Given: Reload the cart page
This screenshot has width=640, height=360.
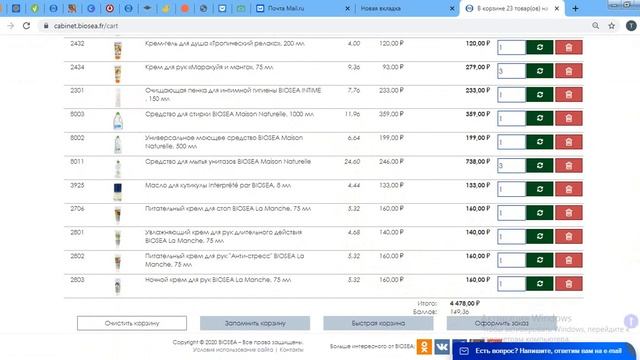Looking at the screenshot, I should click(27, 26).
